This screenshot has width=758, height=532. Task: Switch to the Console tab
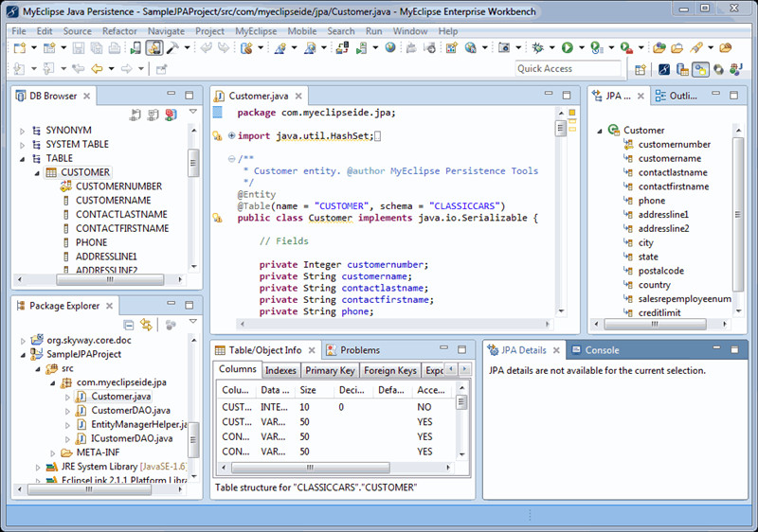tap(595, 350)
